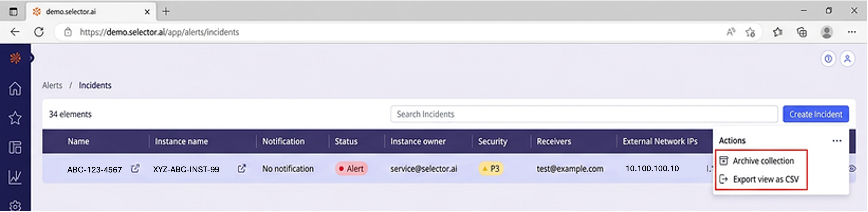Focus the Search Incidents field

click(x=584, y=114)
